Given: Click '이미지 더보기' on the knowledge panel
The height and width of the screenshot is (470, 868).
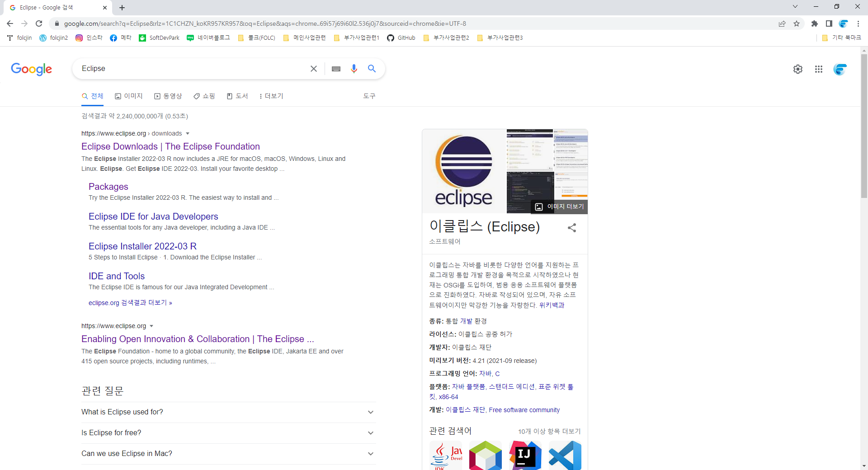Looking at the screenshot, I should [560, 207].
